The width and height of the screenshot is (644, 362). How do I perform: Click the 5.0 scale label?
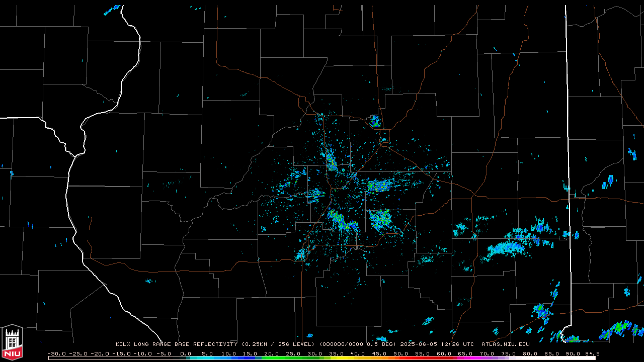(207, 353)
